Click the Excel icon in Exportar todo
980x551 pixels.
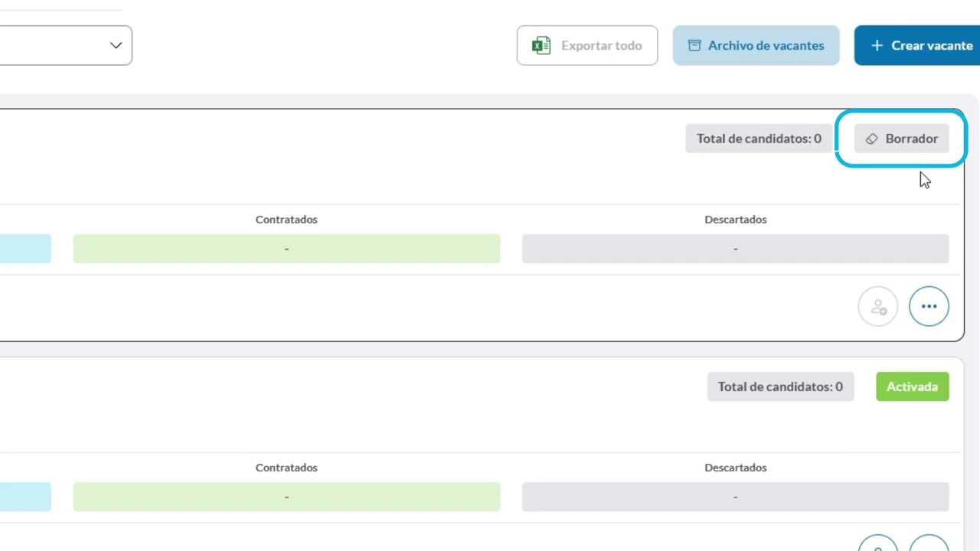[541, 46]
